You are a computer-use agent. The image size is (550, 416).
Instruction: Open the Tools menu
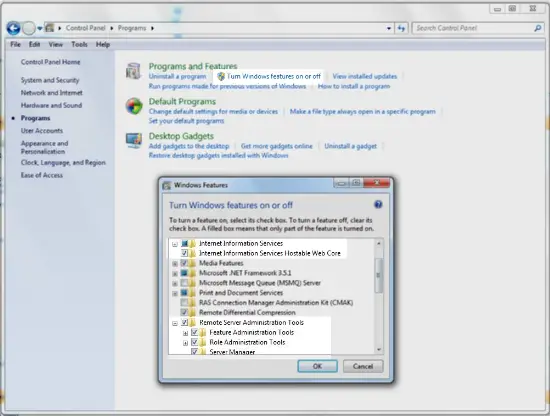coord(79,44)
